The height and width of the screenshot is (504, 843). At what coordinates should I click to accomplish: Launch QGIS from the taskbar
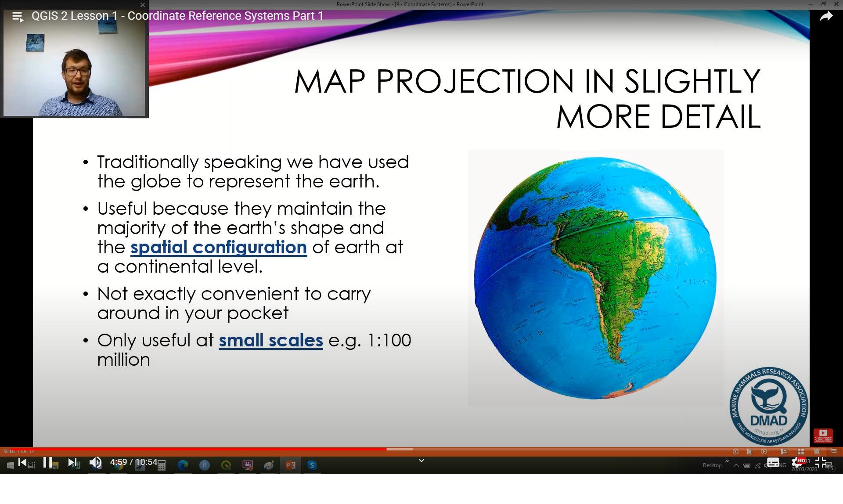[x=227, y=464]
